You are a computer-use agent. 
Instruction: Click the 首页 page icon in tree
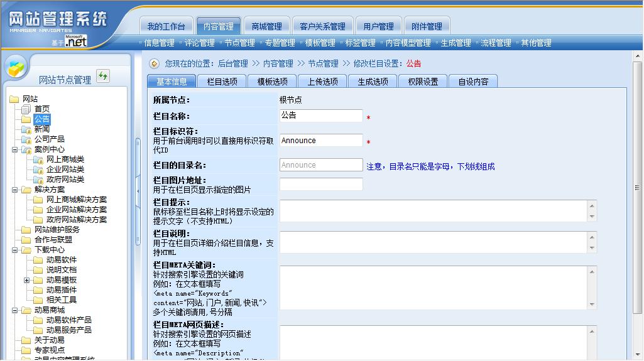coord(26,109)
